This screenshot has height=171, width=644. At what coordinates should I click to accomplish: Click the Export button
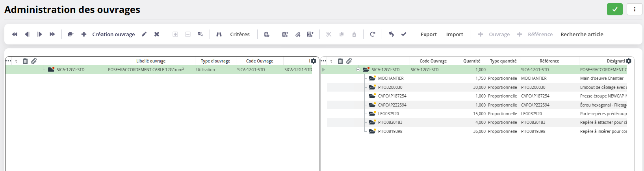point(429,34)
